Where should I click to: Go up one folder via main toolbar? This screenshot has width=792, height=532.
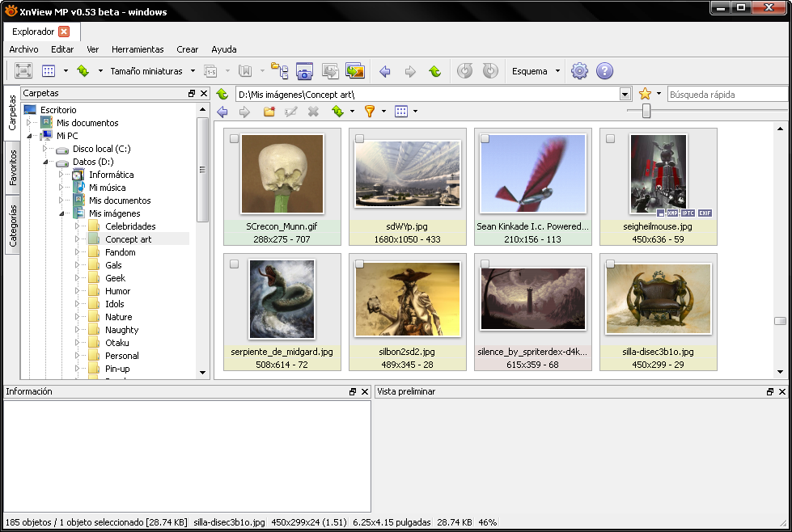click(x=435, y=71)
